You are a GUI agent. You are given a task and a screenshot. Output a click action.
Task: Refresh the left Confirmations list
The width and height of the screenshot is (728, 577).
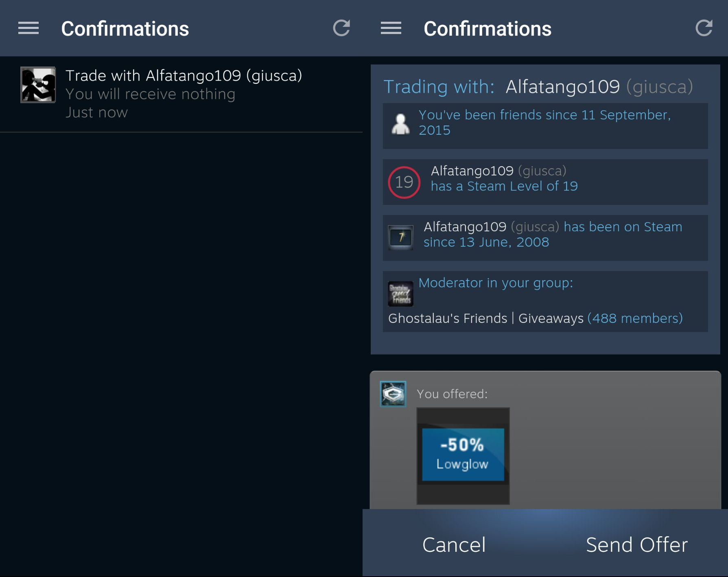(341, 28)
